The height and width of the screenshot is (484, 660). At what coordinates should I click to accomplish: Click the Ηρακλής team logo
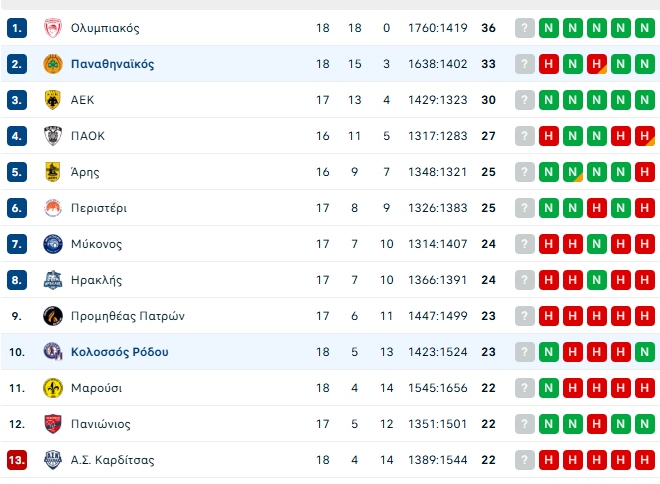point(53,280)
